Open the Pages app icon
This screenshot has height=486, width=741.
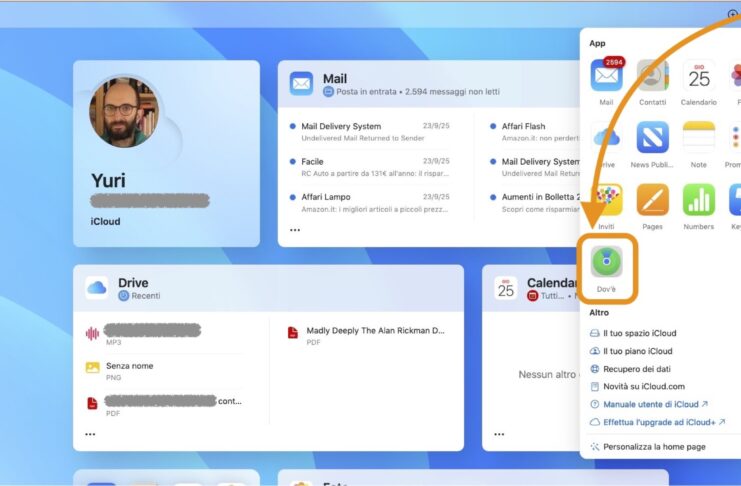click(x=653, y=200)
